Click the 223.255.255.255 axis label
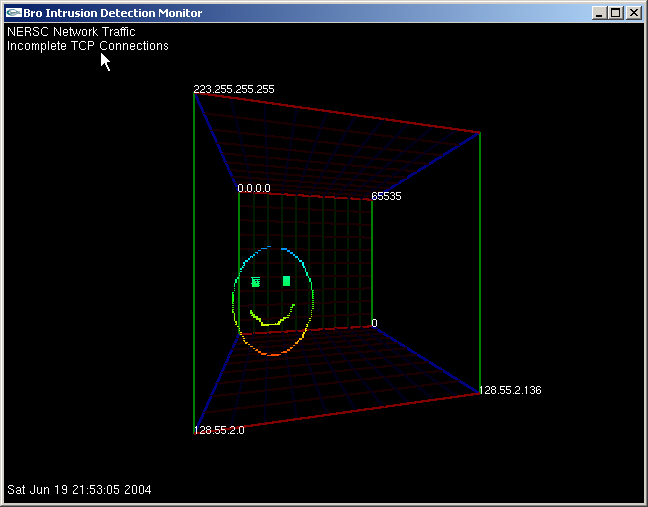Viewport: 648px width, 507px height. (x=234, y=89)
